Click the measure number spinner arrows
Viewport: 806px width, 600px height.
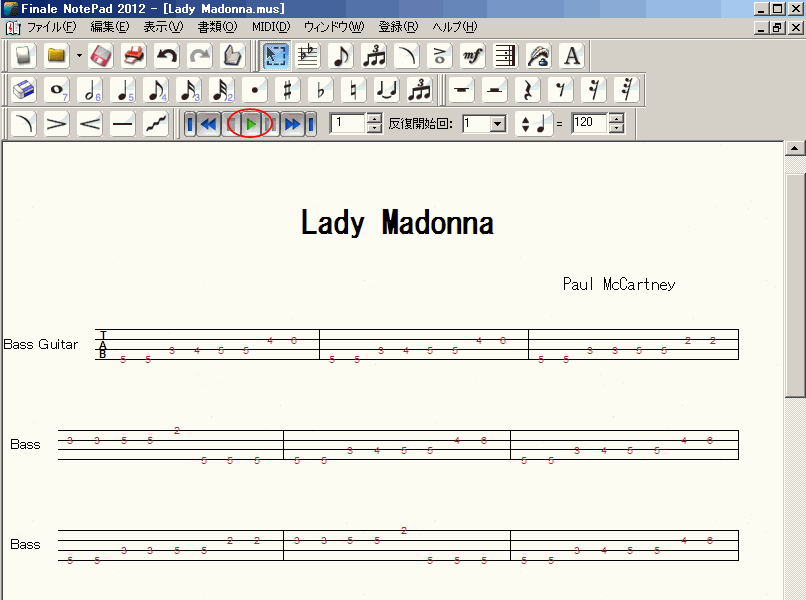click(x=375, y=123)
